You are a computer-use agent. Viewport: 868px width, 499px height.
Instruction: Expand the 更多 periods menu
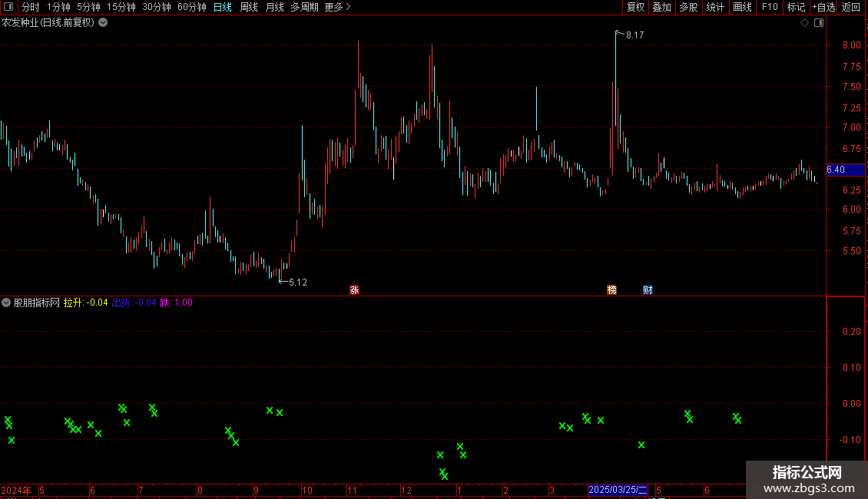pos(337,7)
